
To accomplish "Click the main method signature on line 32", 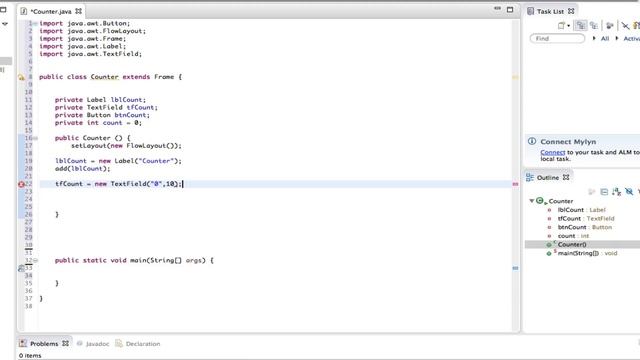I will [134, 260].
